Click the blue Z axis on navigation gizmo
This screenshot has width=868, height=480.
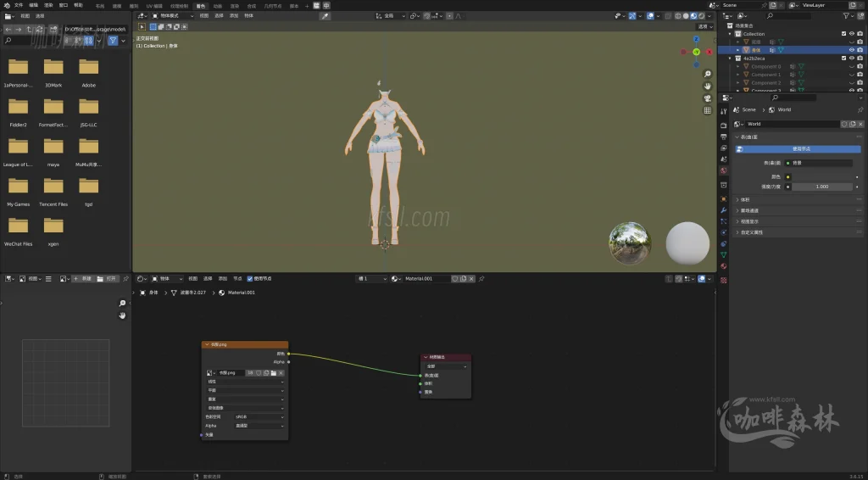pos(697,39)
